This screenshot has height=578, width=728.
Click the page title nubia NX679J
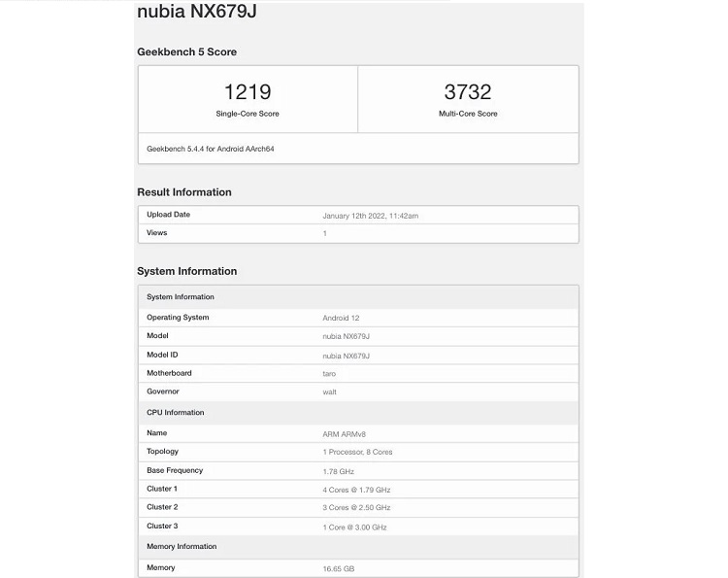(x=197, y=11)
